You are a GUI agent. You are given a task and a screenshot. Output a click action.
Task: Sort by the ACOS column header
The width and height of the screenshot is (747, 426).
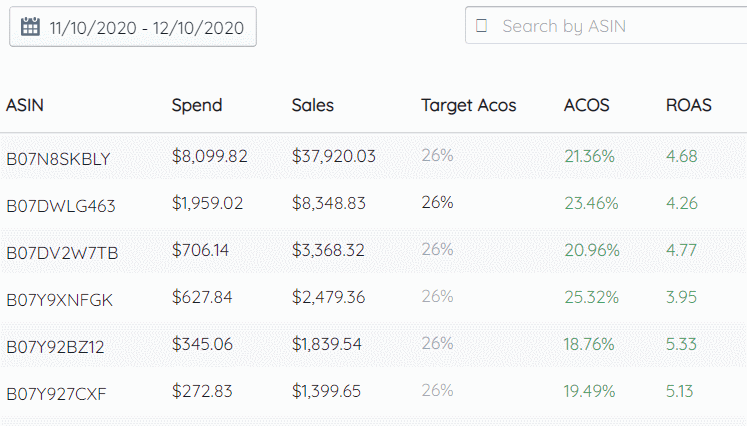pos(586,105)
